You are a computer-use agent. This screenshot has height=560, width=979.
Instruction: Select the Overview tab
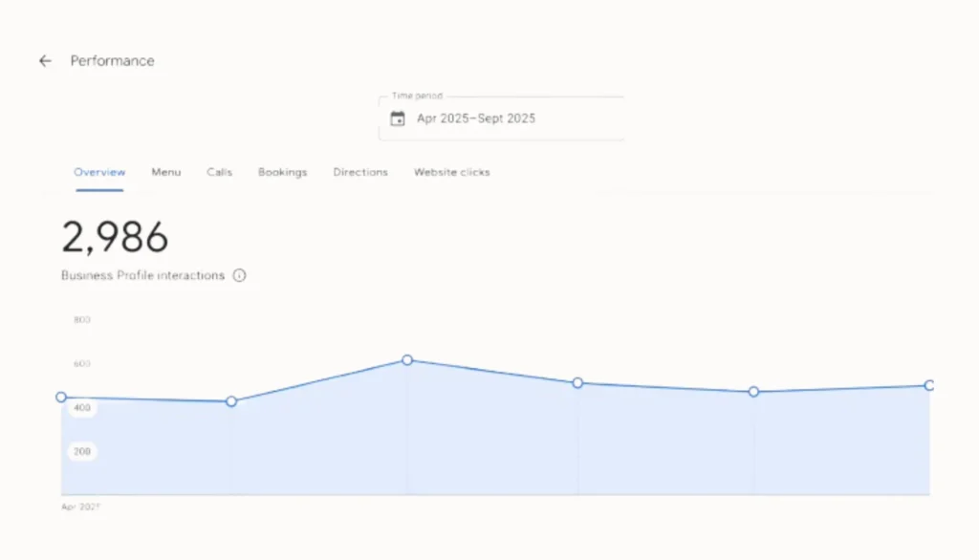click(x=99, y=172)
